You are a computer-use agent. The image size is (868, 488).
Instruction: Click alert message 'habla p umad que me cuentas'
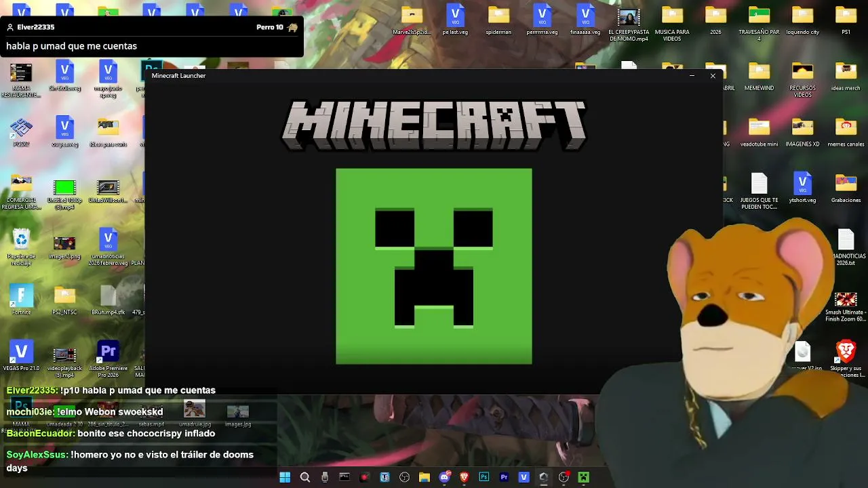71,46
